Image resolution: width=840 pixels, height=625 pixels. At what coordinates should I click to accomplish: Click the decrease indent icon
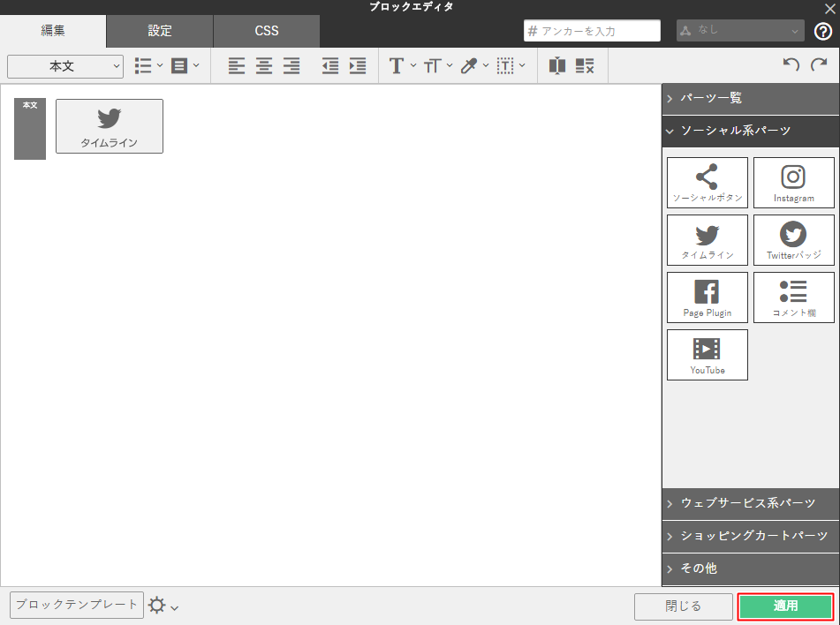point(330,66)
